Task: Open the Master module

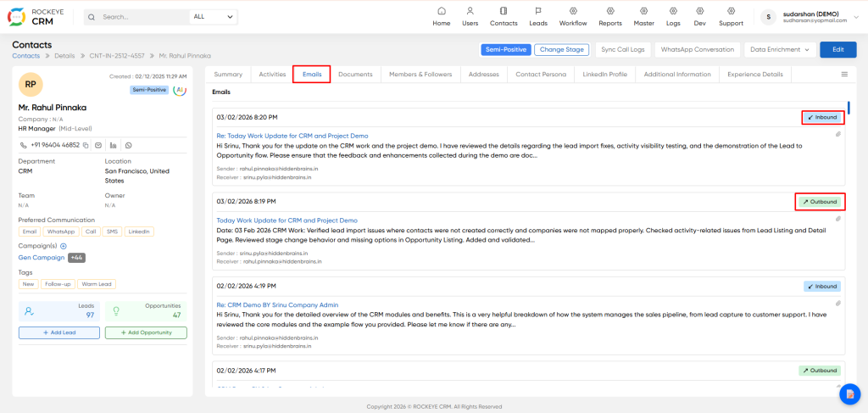Action: pyautogui.click(x=644, y=17)
